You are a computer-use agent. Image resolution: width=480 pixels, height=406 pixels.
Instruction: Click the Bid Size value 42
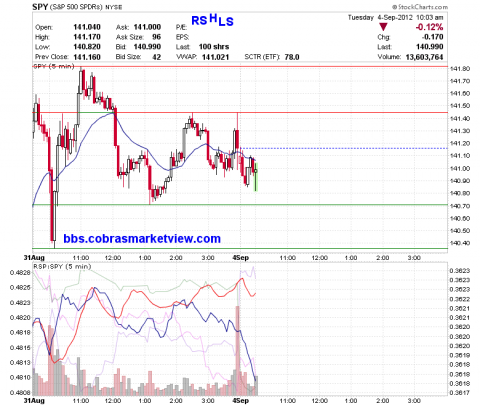tap(157, 57)
